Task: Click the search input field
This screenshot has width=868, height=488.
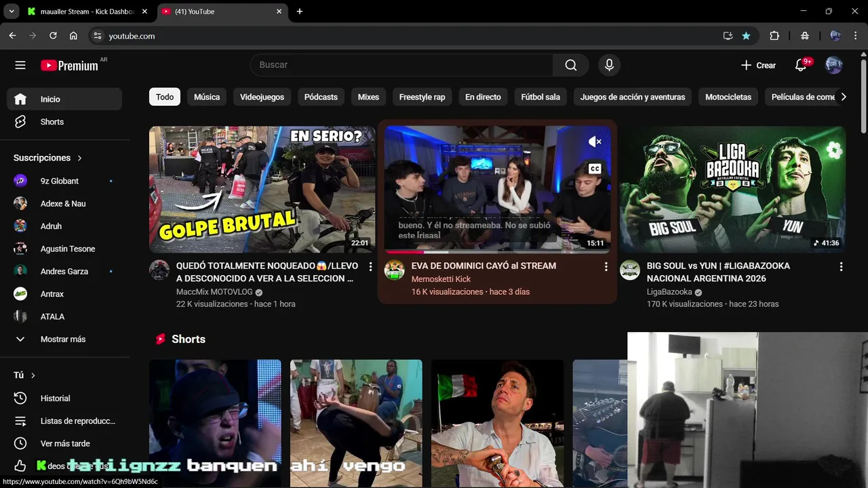Action: pos(401,65)
